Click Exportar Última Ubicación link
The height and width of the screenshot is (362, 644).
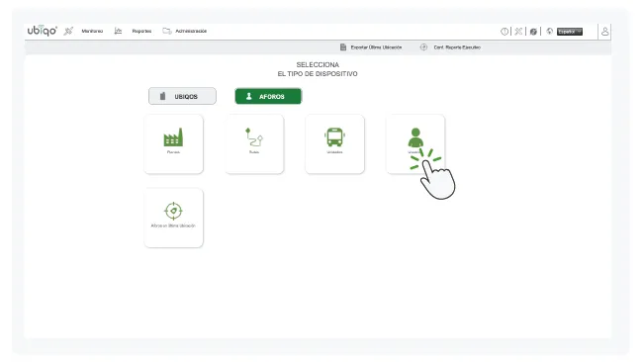376,47
